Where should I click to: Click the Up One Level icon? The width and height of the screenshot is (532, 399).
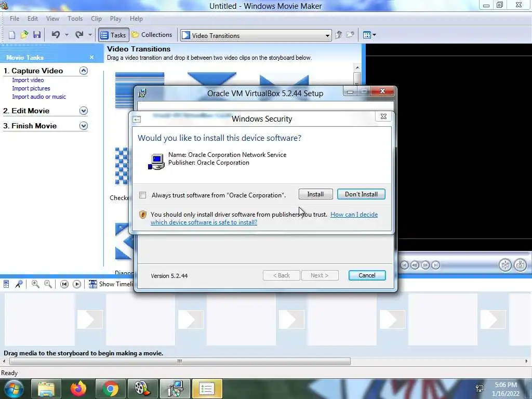338,35
